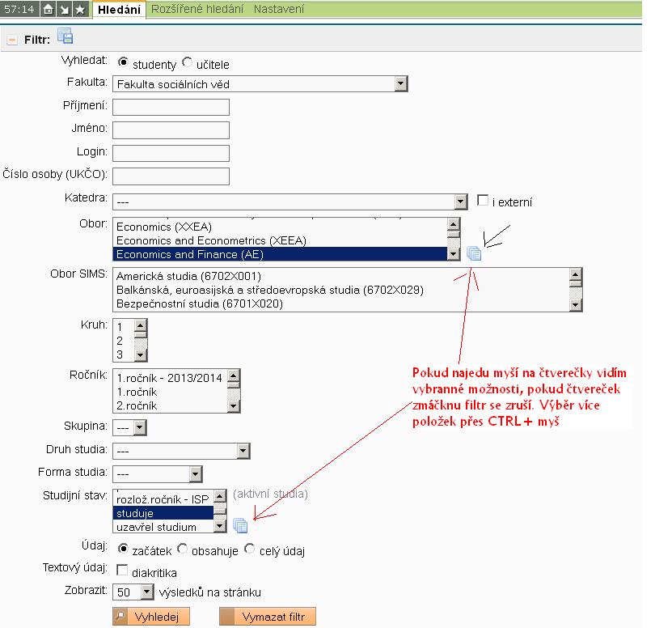672x628 pixels.
Task: Collapse the Filtr section with minus icon
Action: tap(12, 40)
